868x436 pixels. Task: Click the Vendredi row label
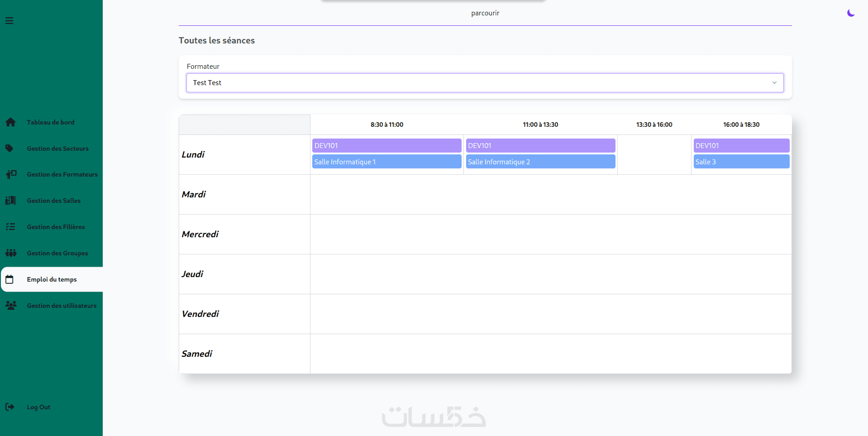(x=200, y=314)
